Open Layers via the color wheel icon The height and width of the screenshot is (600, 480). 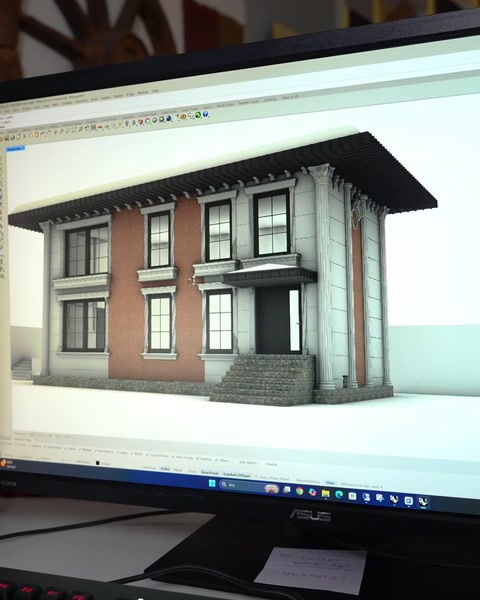pyautogui.click(x=147, y=121)
